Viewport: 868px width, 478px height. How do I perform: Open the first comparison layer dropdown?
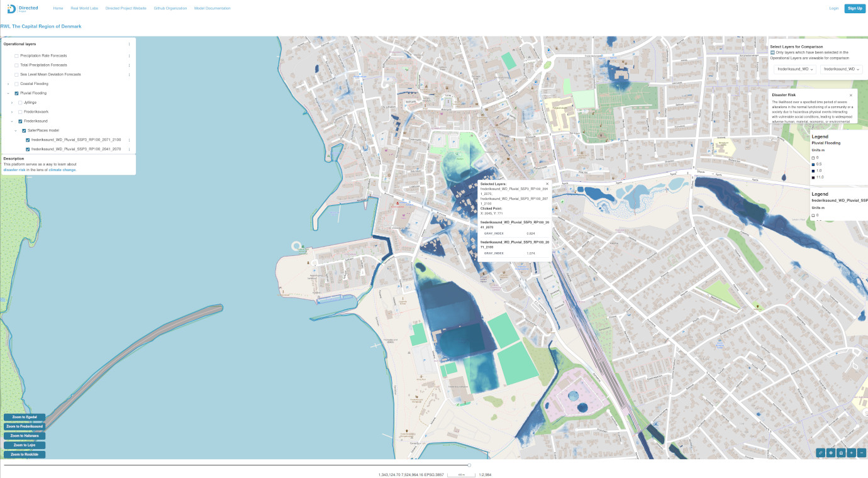pyautogui.click(x=794, y=69)
